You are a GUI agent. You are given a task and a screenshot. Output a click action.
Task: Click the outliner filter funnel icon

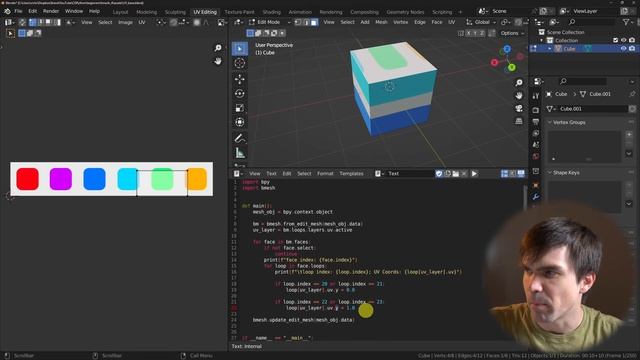pyautogui.click(x=626, y=22)
